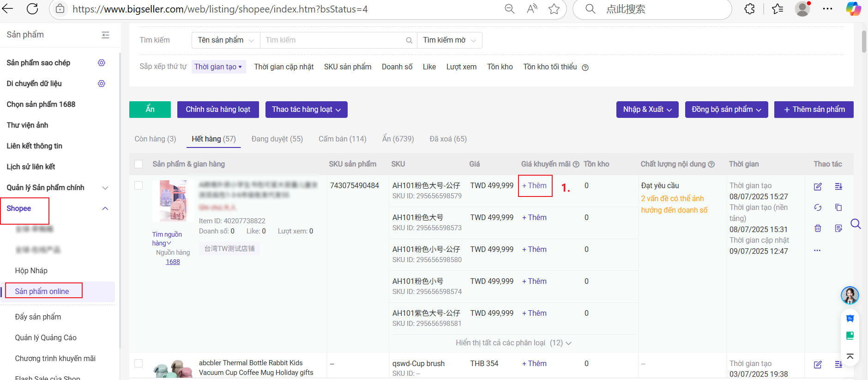Switch to the Đã xoá (65) tab
The height and width of the screenshot is (380, 868).
(448, 139)
